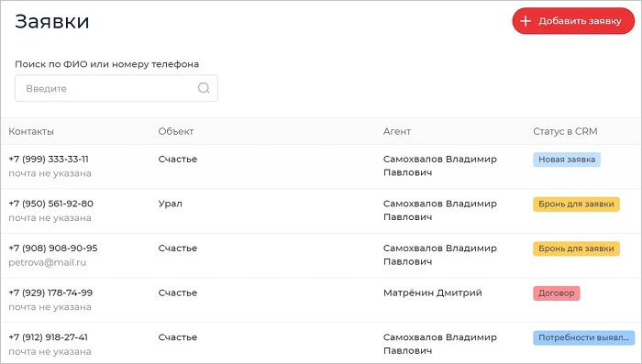
Task: Select phone +7 (929) 178-74-99
Action: (50, 292)
